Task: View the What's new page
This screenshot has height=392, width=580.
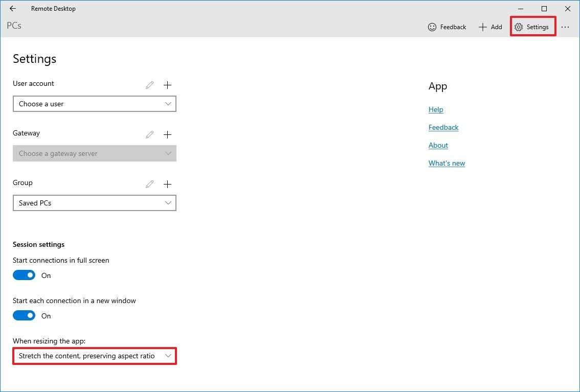Action: pyautogui.click(x=447, y=163)
